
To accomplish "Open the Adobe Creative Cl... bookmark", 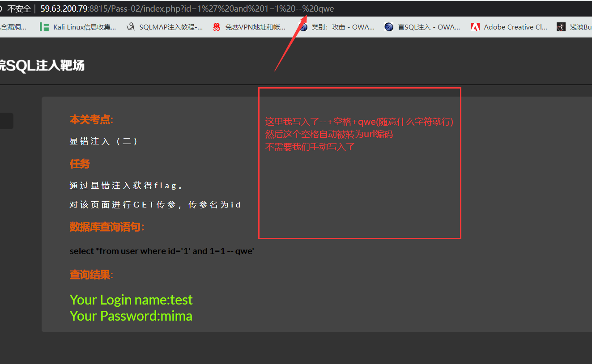I will (x=515, y=27).
